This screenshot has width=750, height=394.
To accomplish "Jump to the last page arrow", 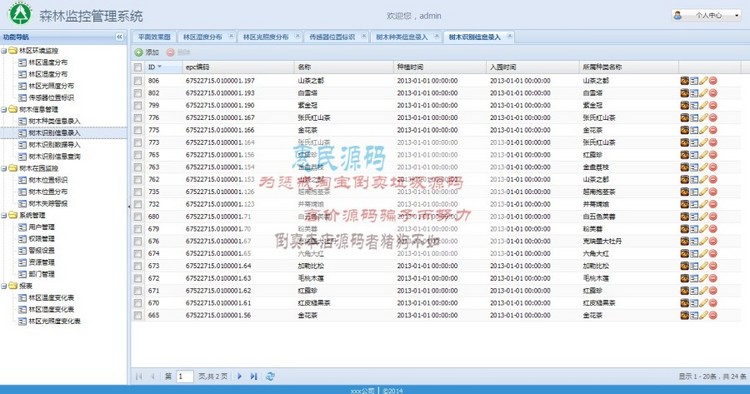I will pos(254,376).
